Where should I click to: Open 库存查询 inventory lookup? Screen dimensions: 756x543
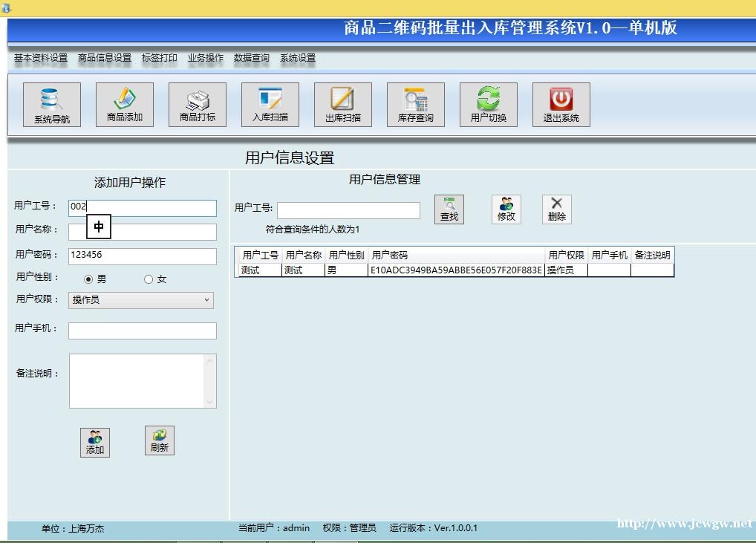click(x=415, y=105)
